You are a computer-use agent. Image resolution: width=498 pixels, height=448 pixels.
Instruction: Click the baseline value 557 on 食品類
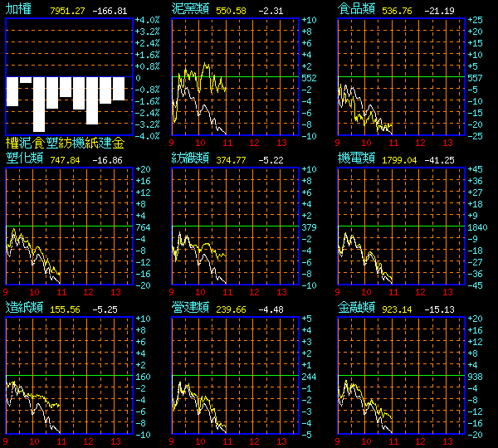475,78
